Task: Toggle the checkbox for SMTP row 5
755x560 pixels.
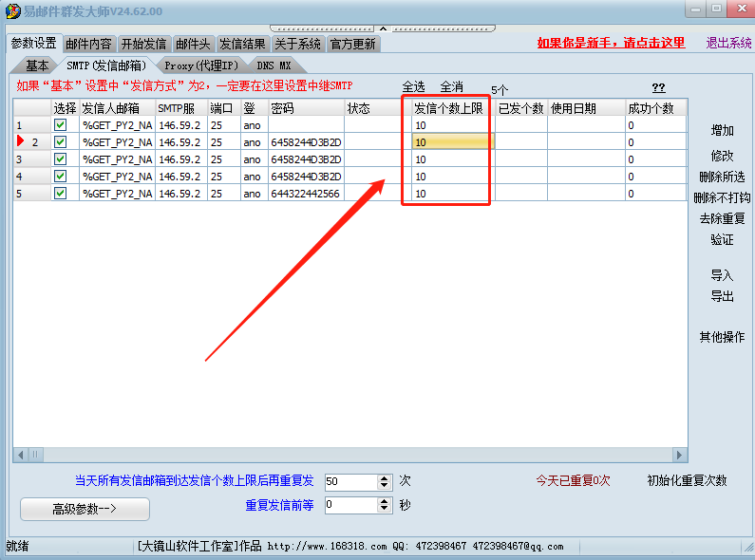Action: (x=60, y=194)
